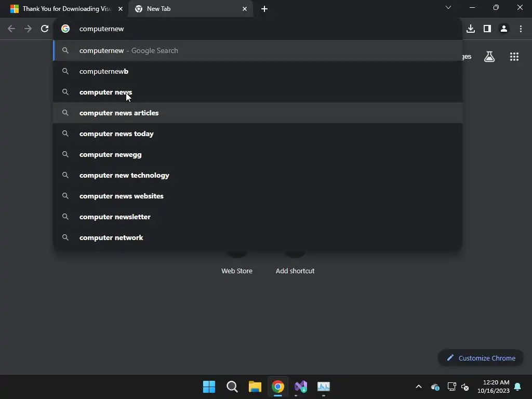Open the Google apps grid icon
Screen dimensions: 532x399
click(514, 57)
